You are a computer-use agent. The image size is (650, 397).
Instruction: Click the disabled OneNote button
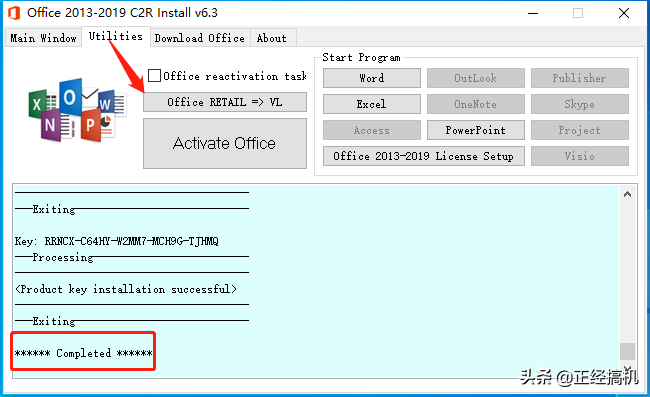pyautogui.click(x=475, y=104)
